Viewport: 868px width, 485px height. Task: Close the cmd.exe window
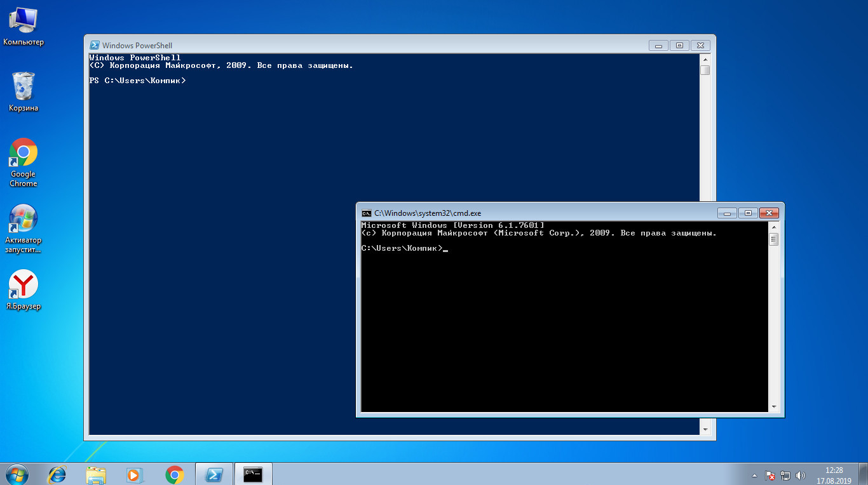(769, 213)
